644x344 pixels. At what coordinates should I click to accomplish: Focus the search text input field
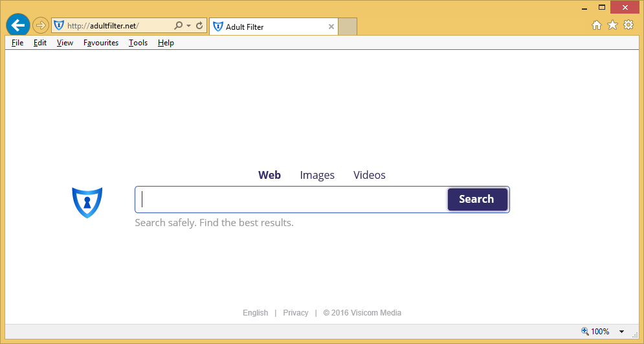coord(291,200)
